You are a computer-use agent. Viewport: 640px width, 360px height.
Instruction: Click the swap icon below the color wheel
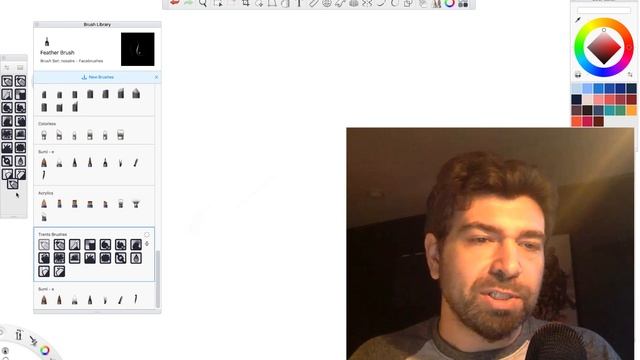click(630, 74)
